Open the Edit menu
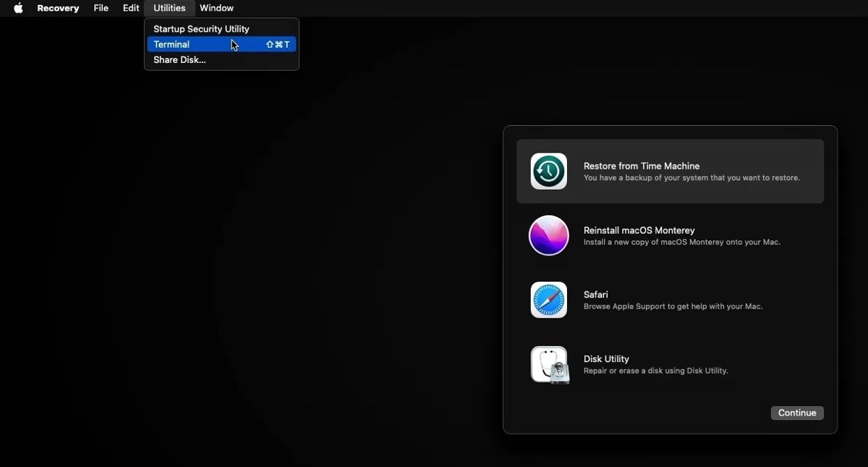The width and height of the screenshot is (868, 467). point(130,8)
